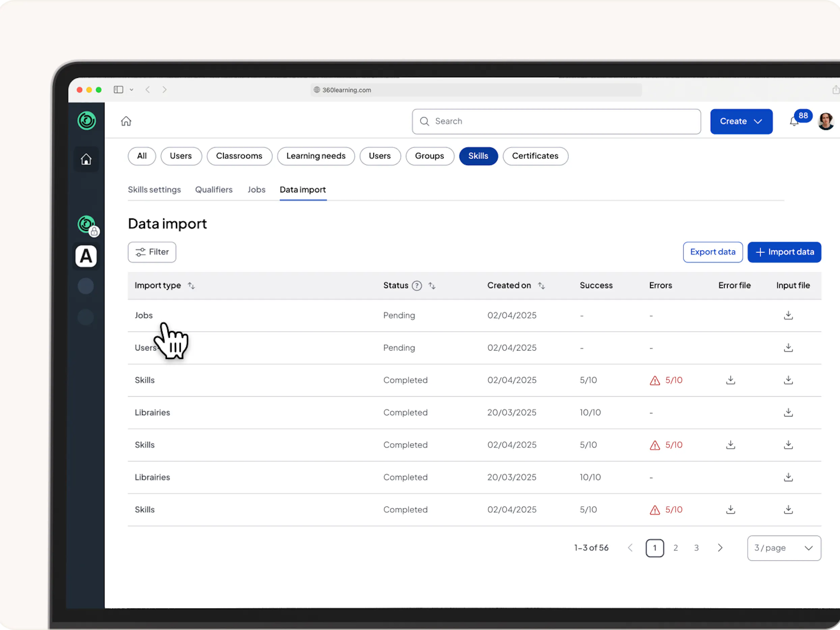This screenshot has height=630, width=840.
Task: Toggle the browser sidebar panel icon
Action: point(118,90)
